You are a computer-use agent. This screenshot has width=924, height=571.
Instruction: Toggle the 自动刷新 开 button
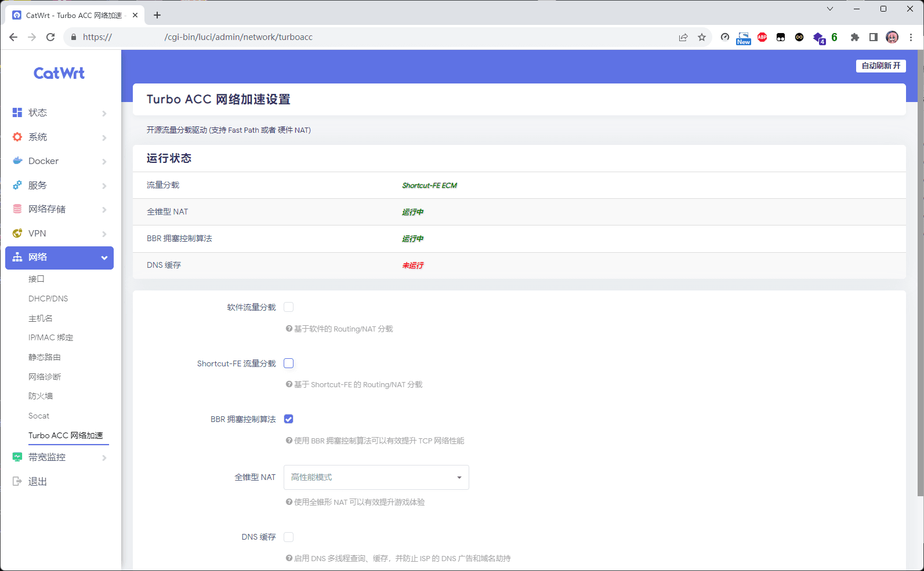point(880,66)
